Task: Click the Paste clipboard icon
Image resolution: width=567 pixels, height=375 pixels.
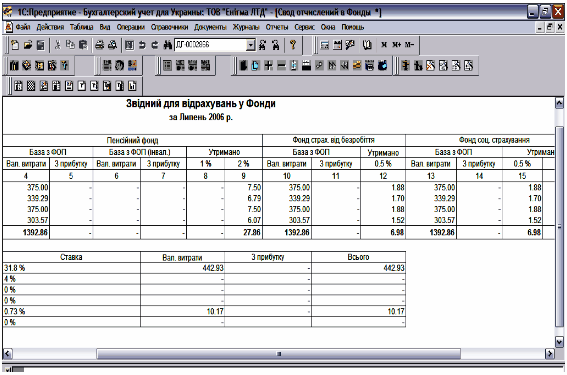Action: (83, 45)
